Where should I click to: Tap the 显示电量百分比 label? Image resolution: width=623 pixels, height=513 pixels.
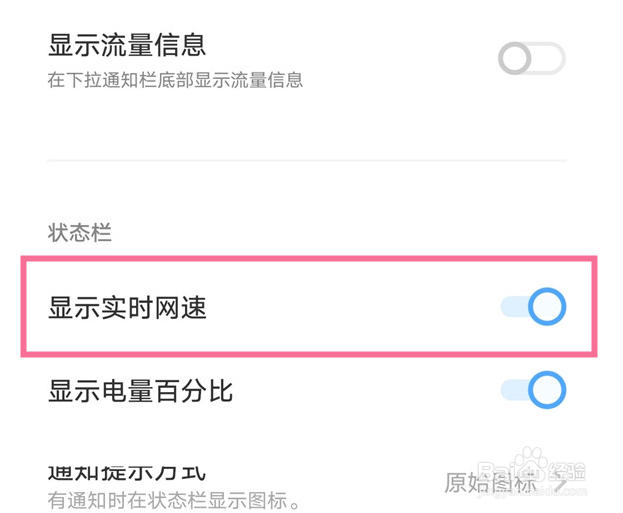click(140, 390)
